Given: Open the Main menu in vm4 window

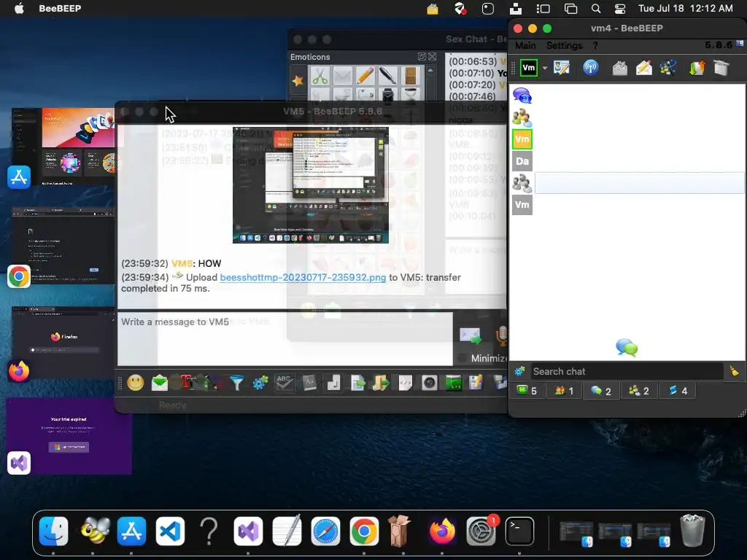Looking at the screenshot, I should pos(525,45).
